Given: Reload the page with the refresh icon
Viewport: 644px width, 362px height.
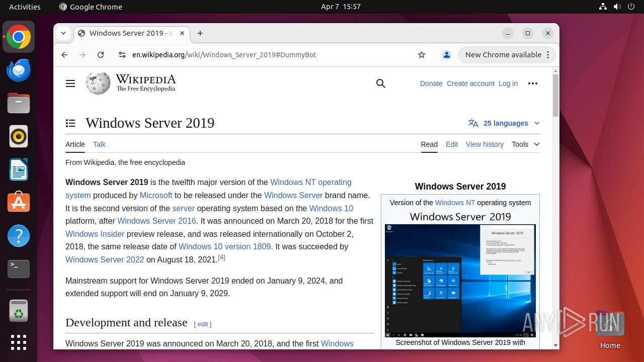Looking at the screenshot, I should (101, 55).
